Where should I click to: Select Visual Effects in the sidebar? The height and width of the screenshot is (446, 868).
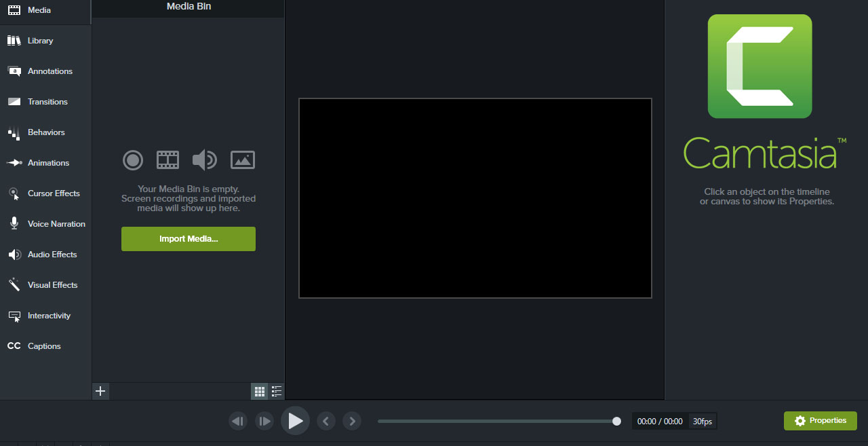45,285
